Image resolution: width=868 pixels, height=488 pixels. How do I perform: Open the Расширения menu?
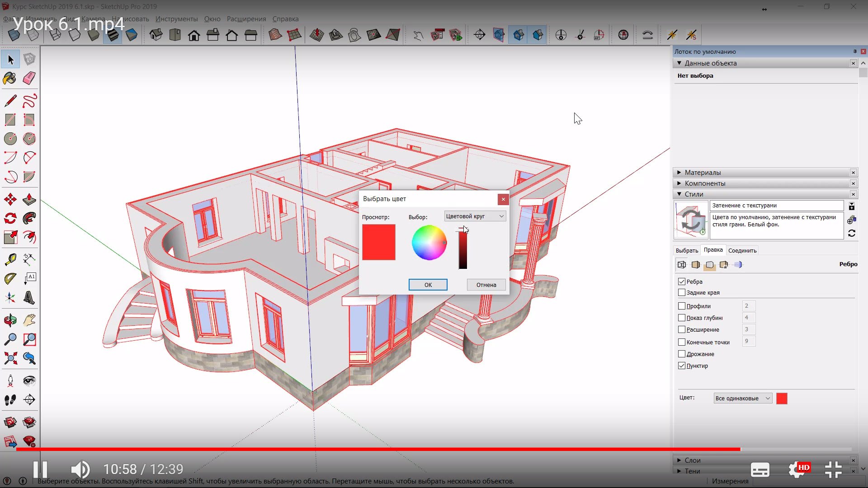[x=246, y=19]
